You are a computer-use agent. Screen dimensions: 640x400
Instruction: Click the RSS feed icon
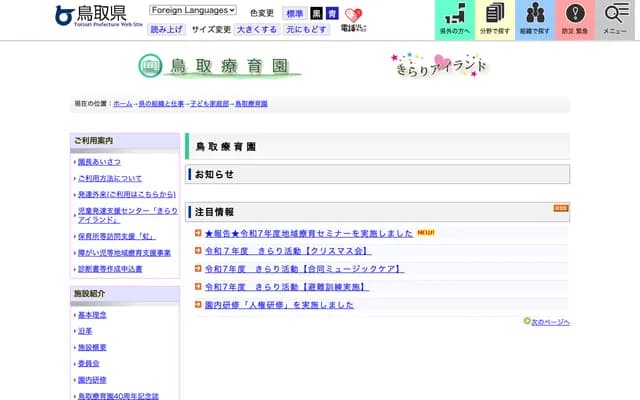(x=561, y=209)
